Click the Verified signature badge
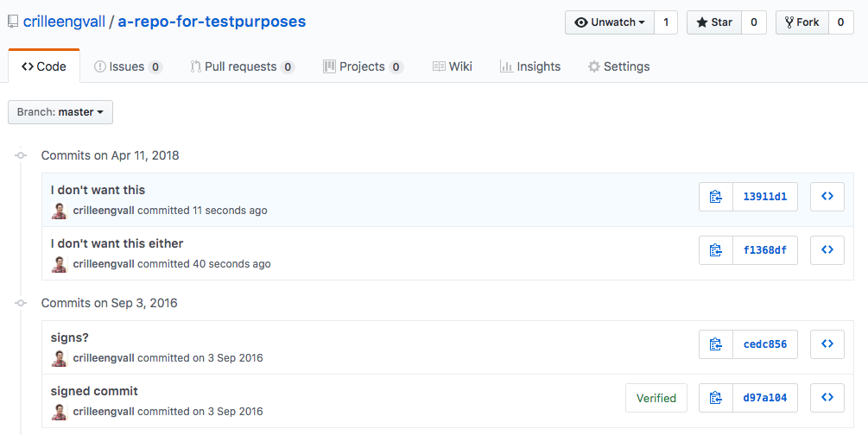Screen dimensions: 868x435 [x=656, y=398]
